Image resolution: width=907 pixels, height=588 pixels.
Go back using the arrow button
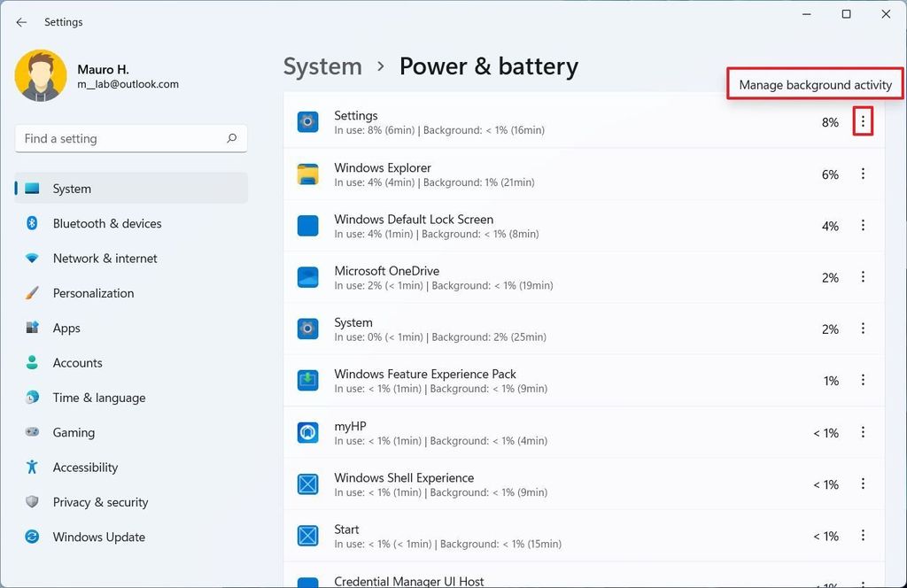coord(20,22)
